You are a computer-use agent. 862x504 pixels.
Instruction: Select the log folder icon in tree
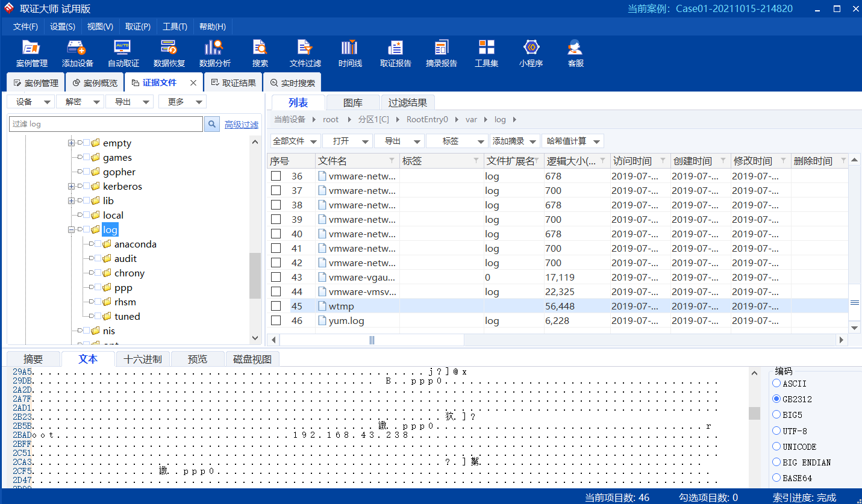pos(95,230)
